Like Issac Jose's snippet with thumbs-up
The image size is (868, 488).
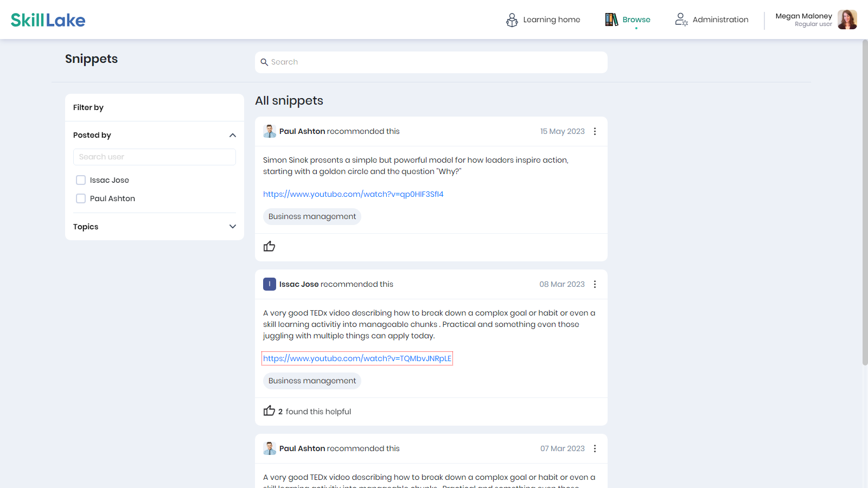coord(269,411)
